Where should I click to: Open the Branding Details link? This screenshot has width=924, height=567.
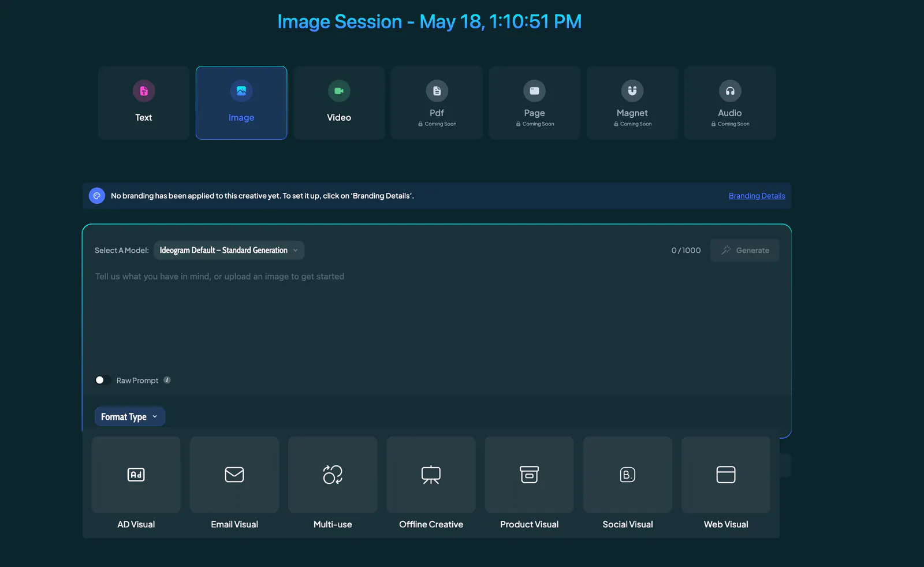(757, 196)
